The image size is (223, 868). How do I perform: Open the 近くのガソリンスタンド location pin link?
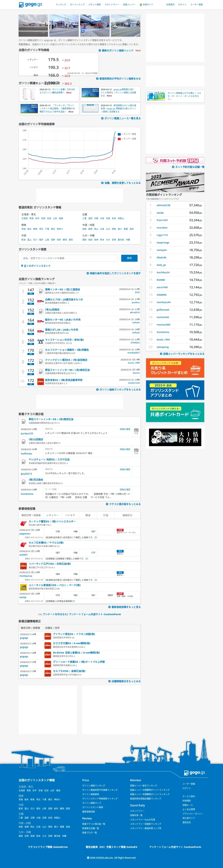pos(36,266)
